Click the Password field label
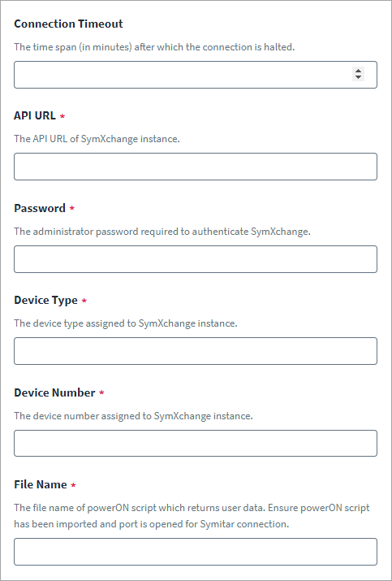This screenshot has width=392, height=581. click(40, 208)
